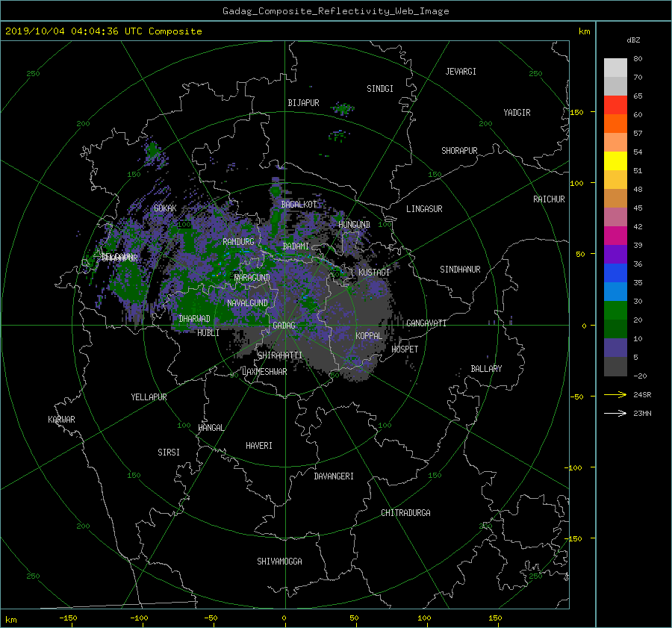Click the GANGAVATI city label
672x628 pixels.
coord(426,323)
